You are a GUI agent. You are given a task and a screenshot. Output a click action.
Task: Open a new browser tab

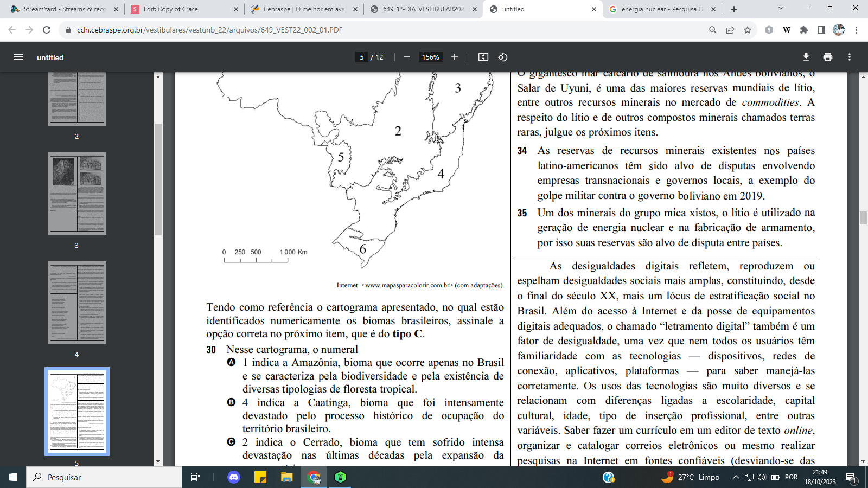[734, 9]
